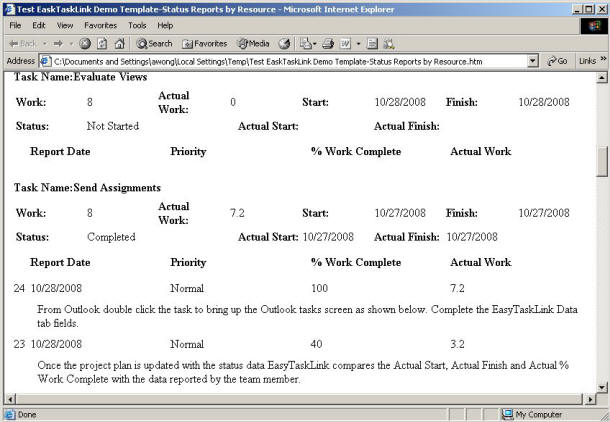
Task: Go to the Home page
Action: 119,44
